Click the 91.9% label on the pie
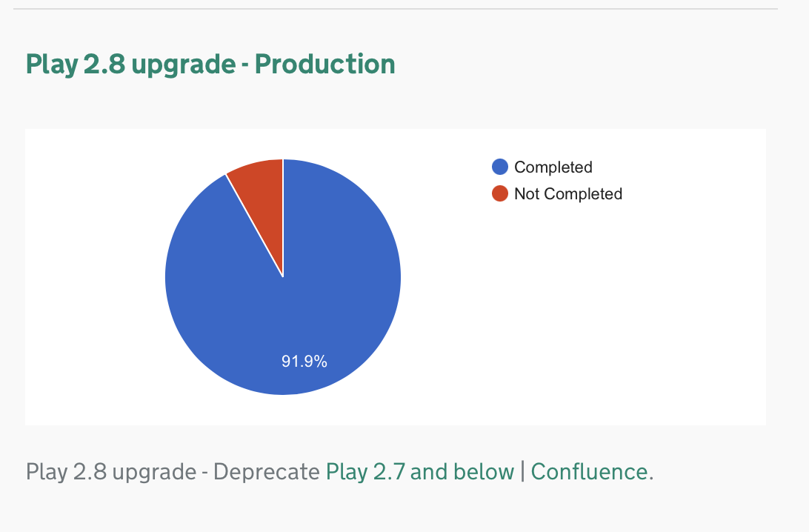The height and width of the screenshot is (532, 809). pos(304,361)
